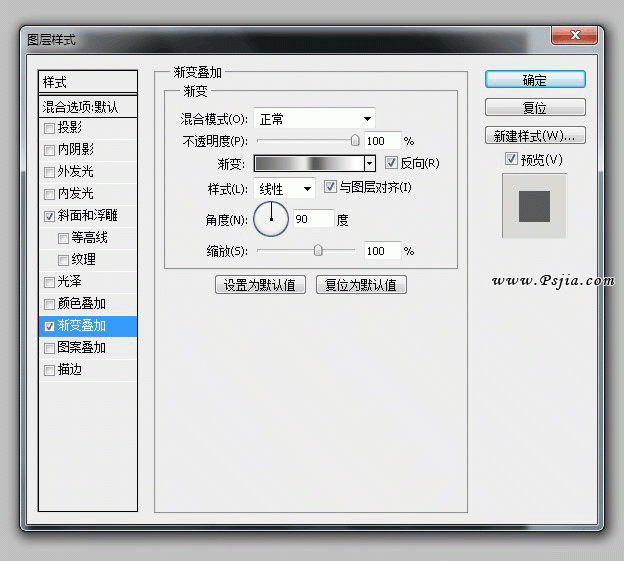Expand the gradient picker dropdown arrow
The height and width of the screenshot is (561, 624).
369,163
